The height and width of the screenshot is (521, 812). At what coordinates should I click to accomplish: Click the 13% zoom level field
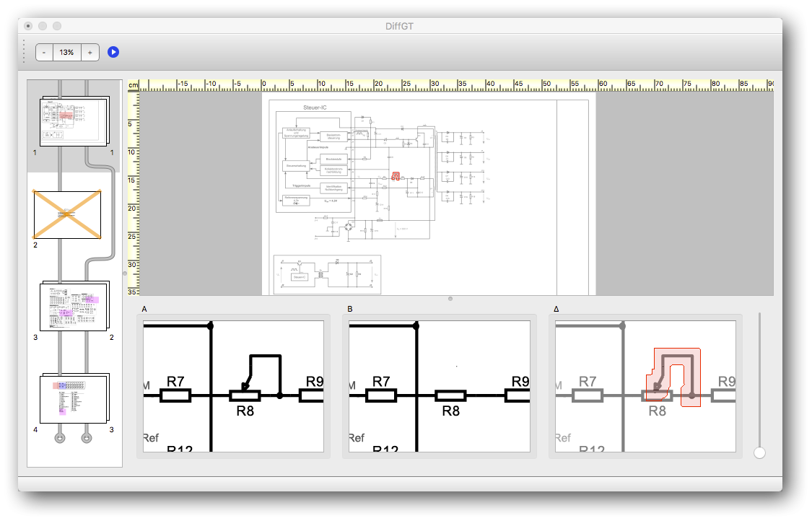click(x=67, y=52)
